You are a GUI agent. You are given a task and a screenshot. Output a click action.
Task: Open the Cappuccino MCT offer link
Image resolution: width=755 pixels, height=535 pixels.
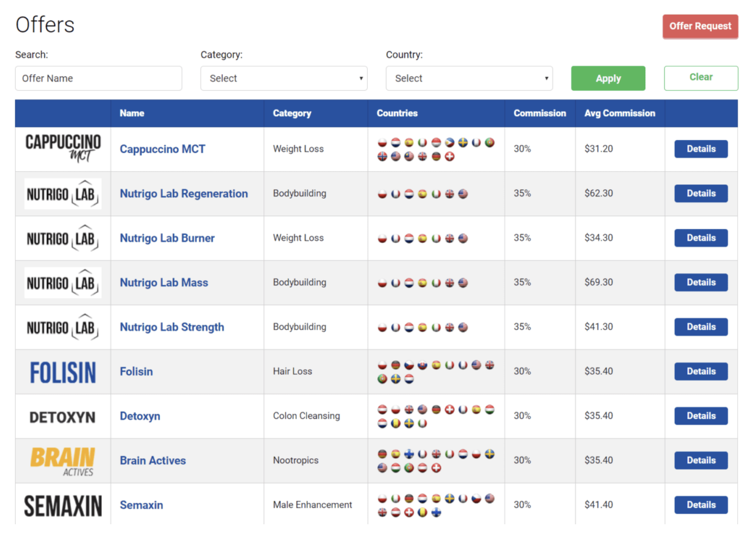[162, 149]
